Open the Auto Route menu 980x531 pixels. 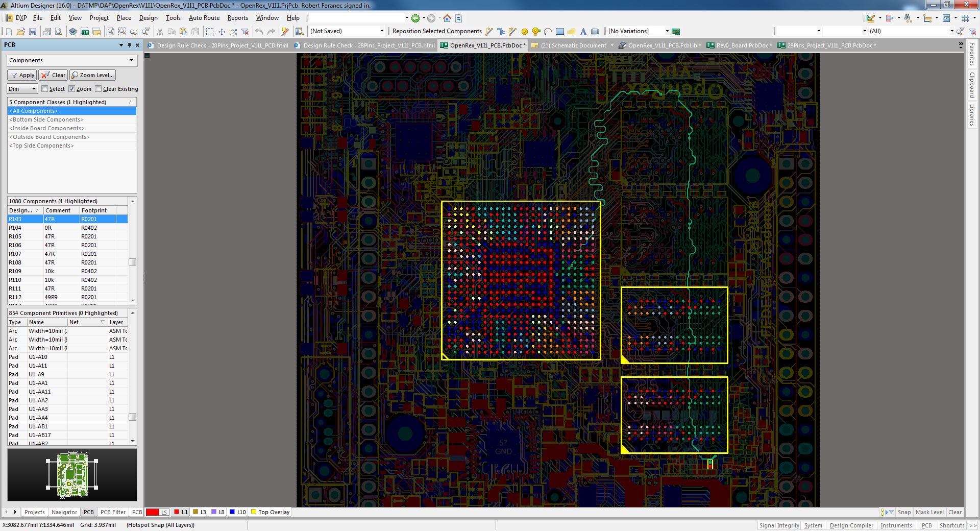pos(204,17)
